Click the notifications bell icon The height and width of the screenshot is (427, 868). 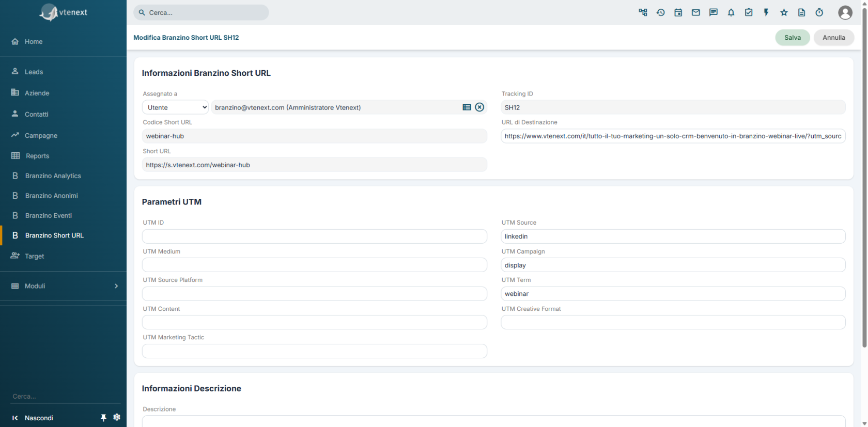click(731, 12)
